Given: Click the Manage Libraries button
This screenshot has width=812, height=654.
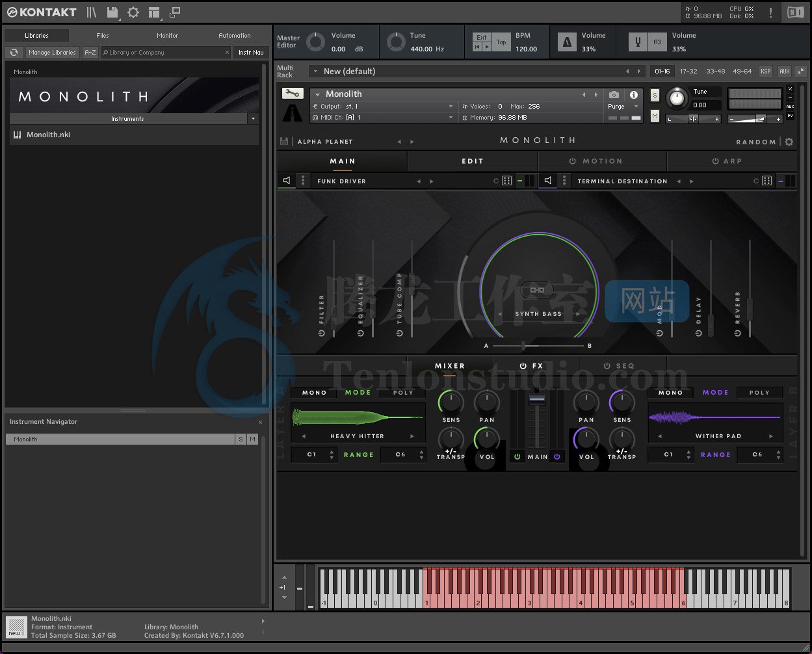Looking at the screenshot, I should coord(52,53).
